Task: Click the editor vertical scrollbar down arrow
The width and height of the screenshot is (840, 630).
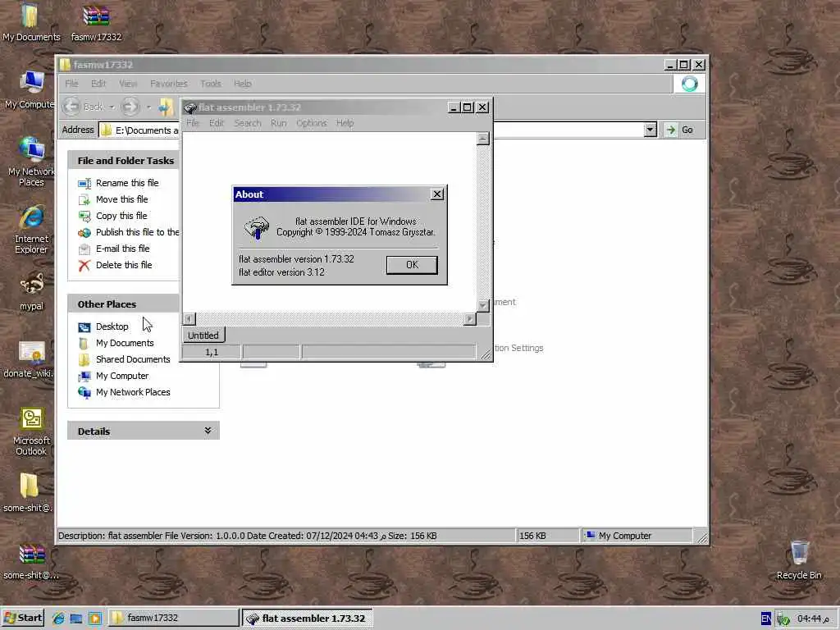Action: click(x=482, y=305)
